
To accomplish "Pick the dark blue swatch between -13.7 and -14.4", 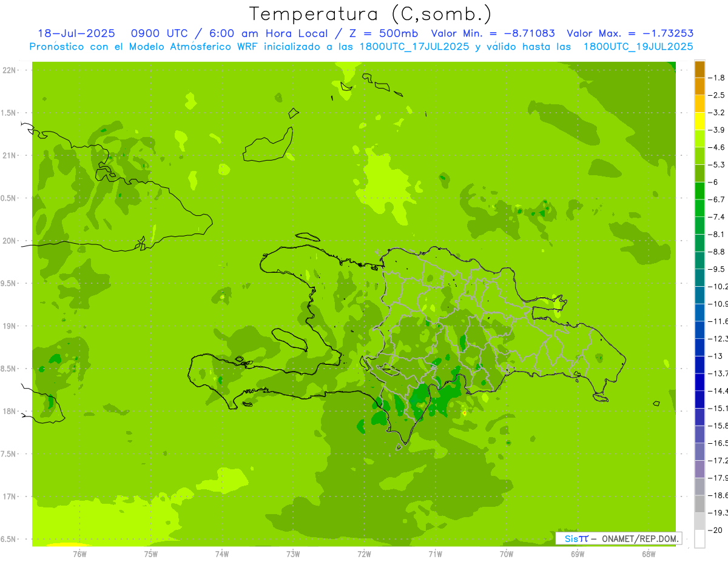I will coord(699,382).
